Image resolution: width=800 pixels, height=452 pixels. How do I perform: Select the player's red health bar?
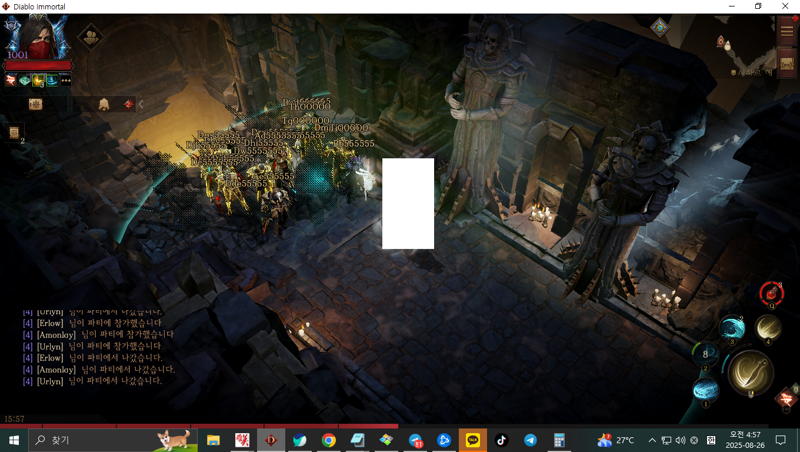38,65
